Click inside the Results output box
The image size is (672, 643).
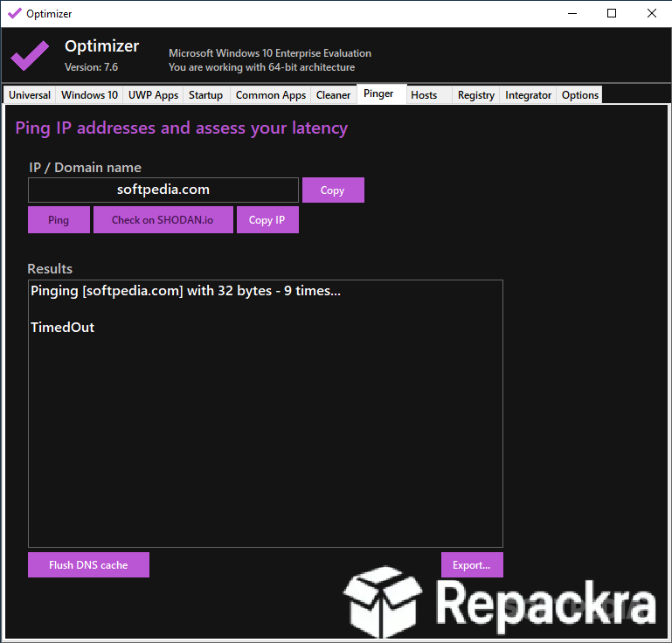tap(266, 414)
